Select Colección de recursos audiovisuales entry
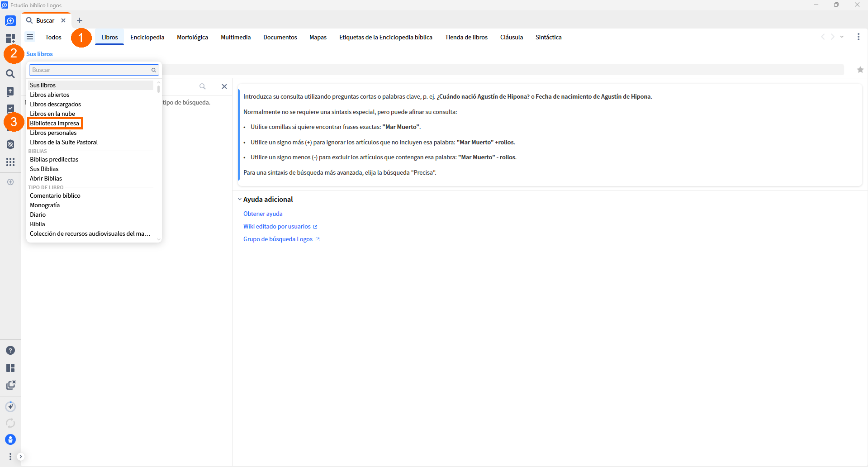This screenshot has width=868, height=467. tap(90, 233)
